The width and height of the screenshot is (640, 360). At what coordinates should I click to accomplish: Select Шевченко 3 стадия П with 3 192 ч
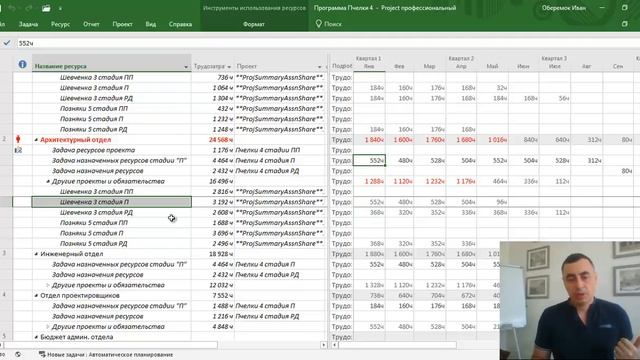(x=111, y=202)
